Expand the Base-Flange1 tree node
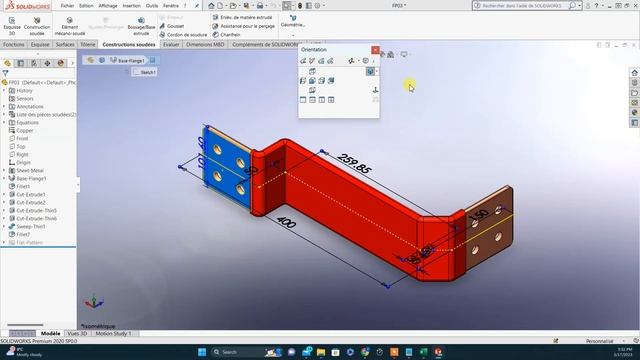This screenshot has width=640, height=360. click(x=4, y=178)
